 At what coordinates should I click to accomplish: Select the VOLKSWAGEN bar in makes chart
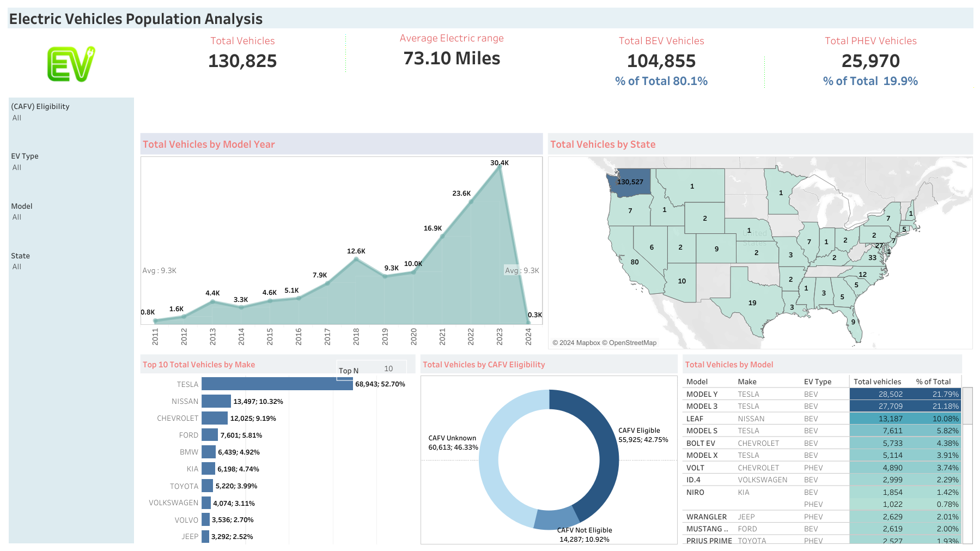click(x=206, y=502)
